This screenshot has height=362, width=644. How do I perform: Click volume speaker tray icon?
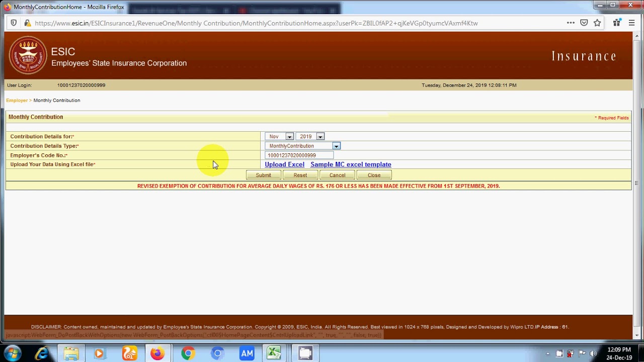click(593, 353)
